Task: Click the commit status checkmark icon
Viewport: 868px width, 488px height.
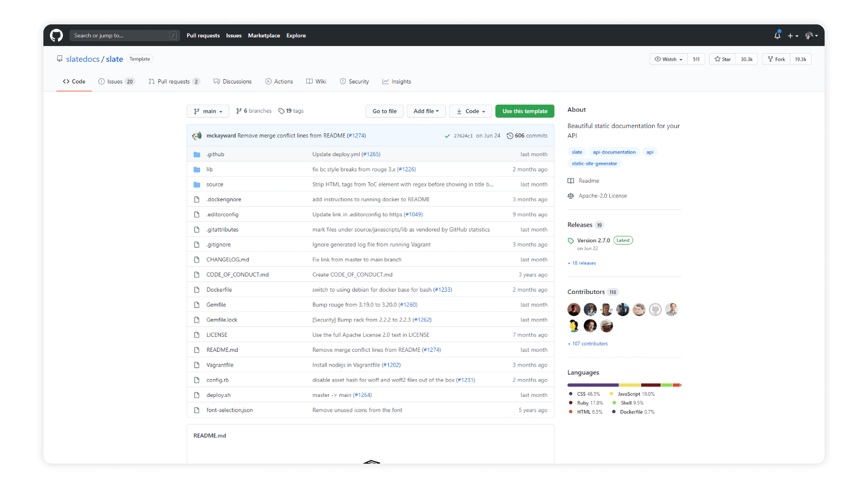Action: (x=447, y=136)
